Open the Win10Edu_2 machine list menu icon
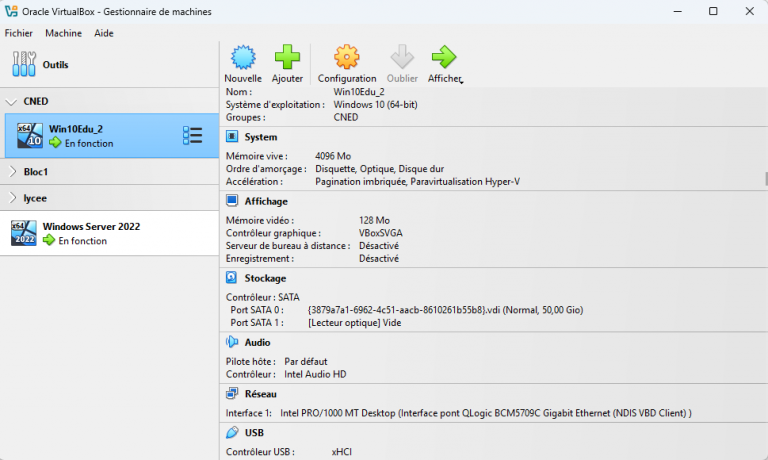The image size is (768, 460). (x=193, y=135)
